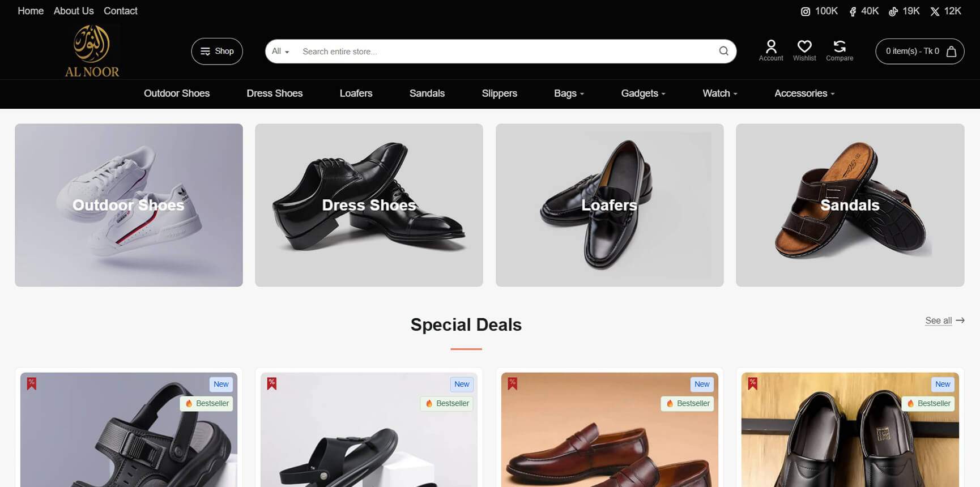Screen dimensions: 980x487
Task: Open the X 12K social icon
Action: pos(935,11)
